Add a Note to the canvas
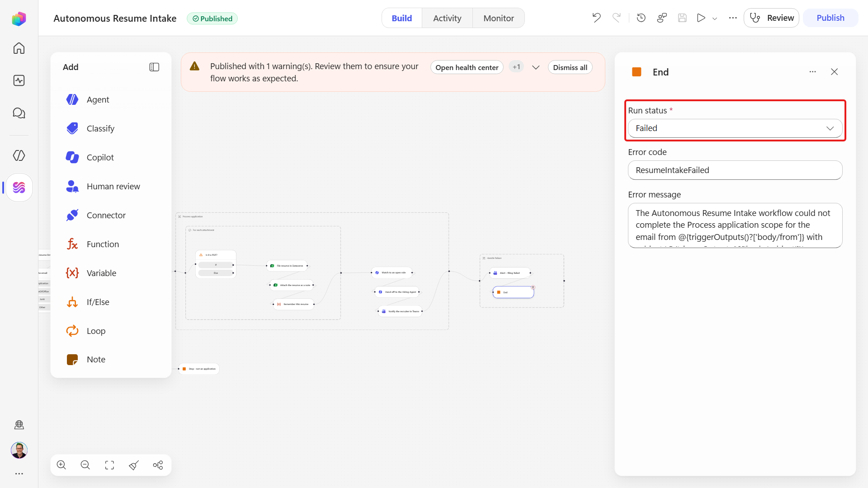The width and height of the screenshot is (868, 488). tap(111, 359)
